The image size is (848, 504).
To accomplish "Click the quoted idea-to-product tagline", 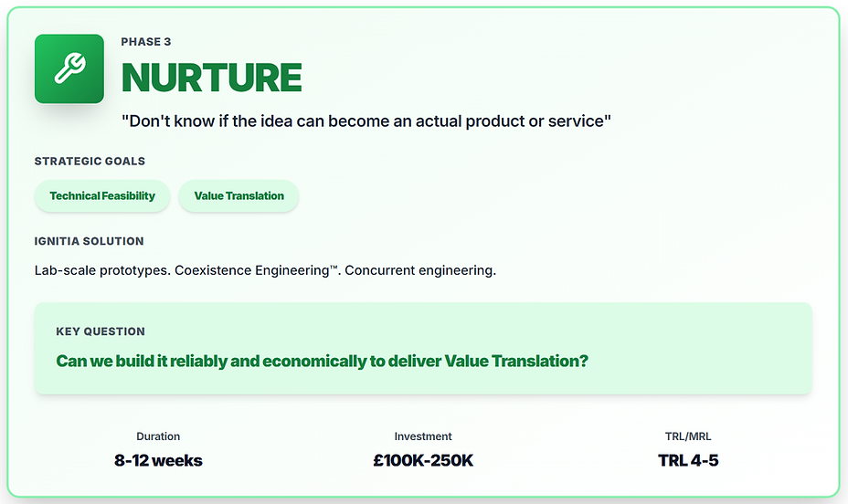I will click(366, 121).
